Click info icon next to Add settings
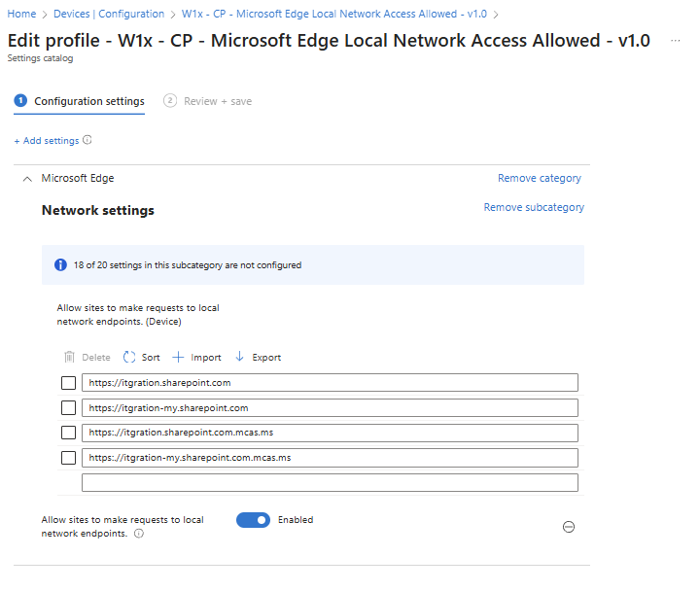Screen dimensions: 700x591 [x=87, y=140]
